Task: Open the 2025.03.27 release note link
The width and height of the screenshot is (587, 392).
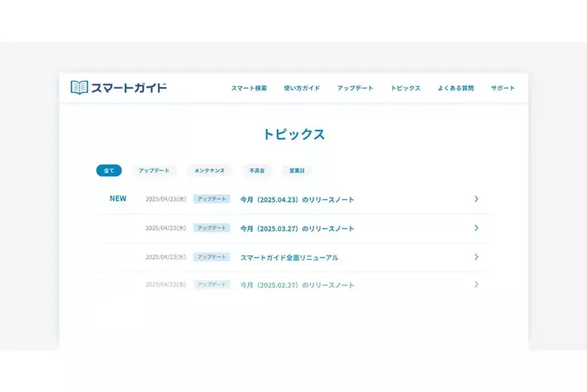Action: [x=297, y=228]
